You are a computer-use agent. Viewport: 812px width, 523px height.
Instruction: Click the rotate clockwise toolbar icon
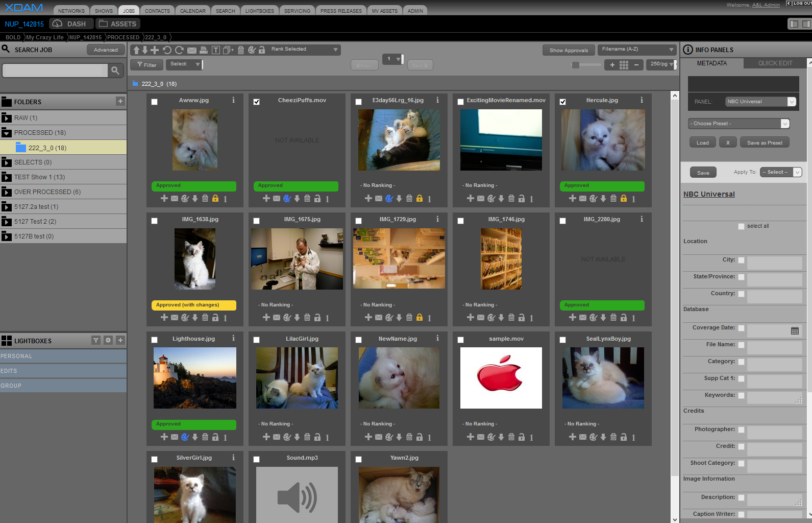point(179,50)
